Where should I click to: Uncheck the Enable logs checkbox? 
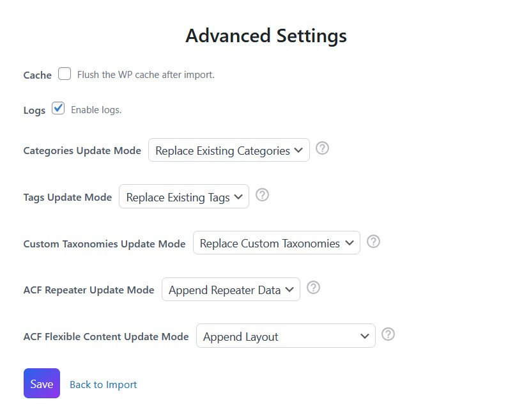tap(58, 108)
